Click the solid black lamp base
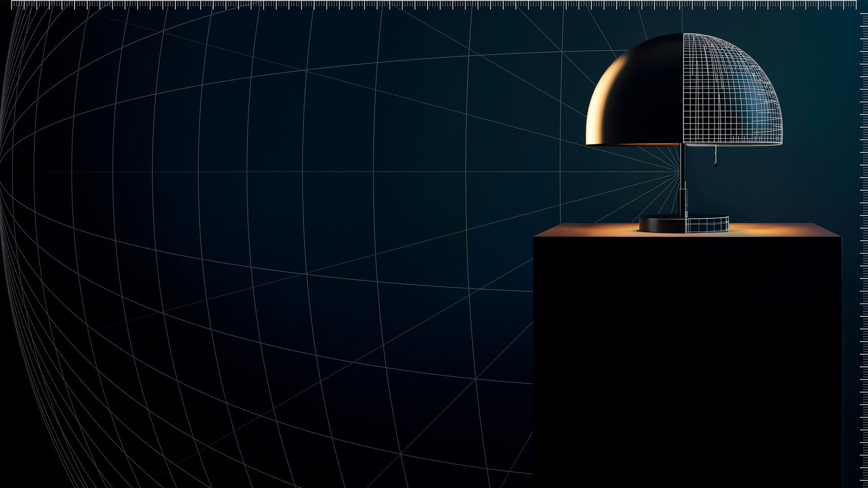The image size is (868, 488). point(661,224)
